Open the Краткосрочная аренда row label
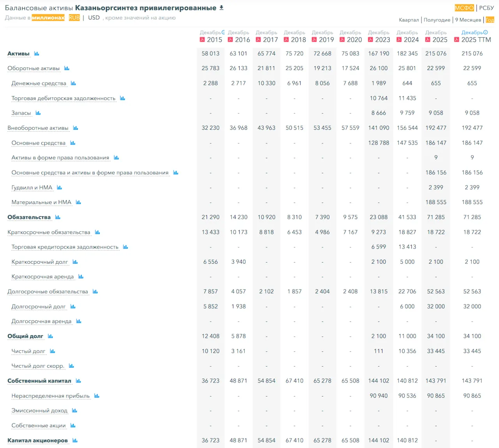 click(42, 277)
